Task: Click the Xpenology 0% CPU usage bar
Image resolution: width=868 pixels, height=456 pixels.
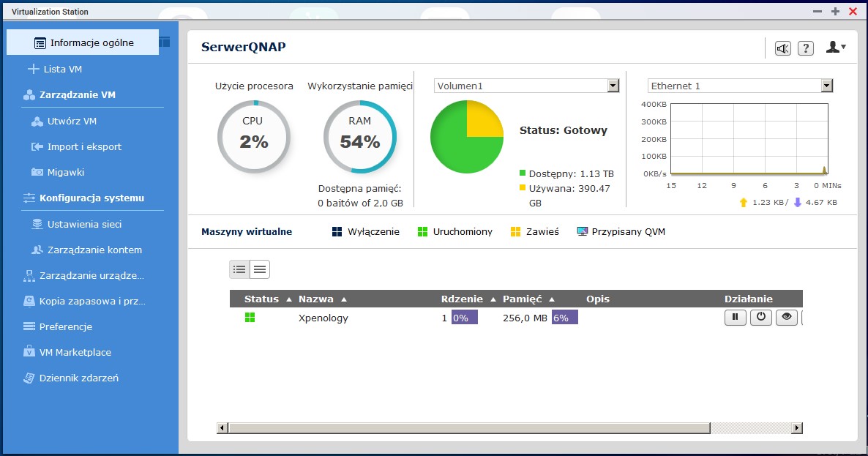Action: (x=465, y=317)
